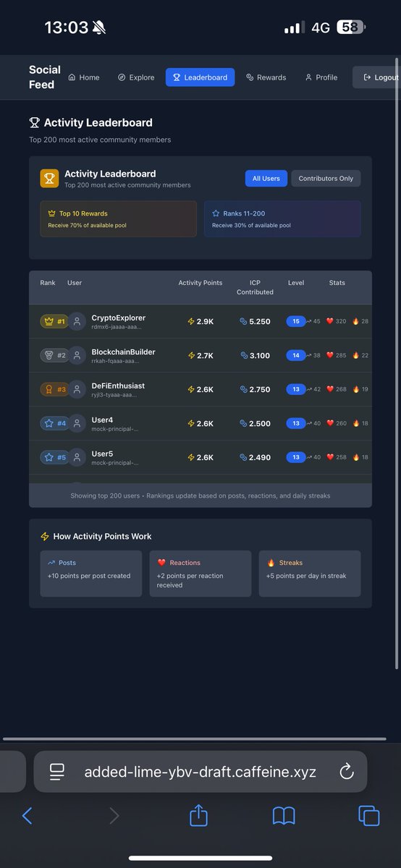Switch to Contributors Only filter
This screenshot has width=401, height=868.
click(326, 179)
